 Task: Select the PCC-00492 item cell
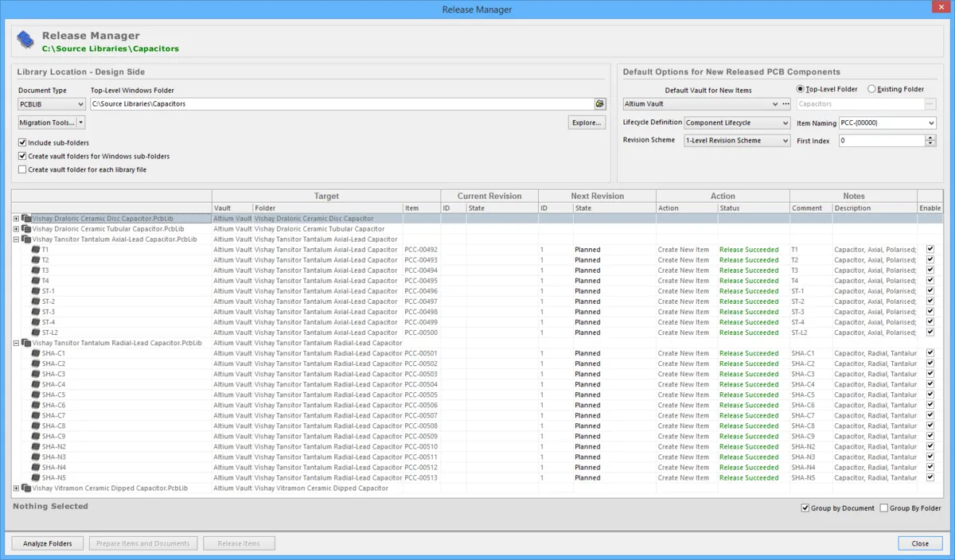pos(422,250)
